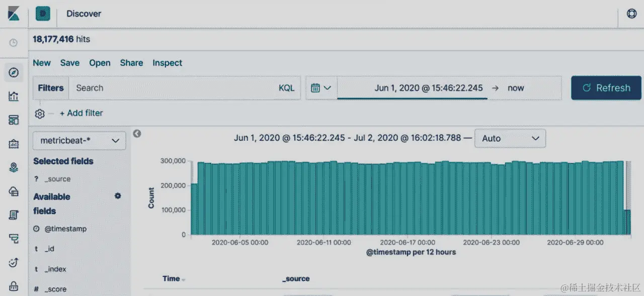644x296 pixels.
Task: Click Inspect in the Discover menu
Action: [168, 63]
